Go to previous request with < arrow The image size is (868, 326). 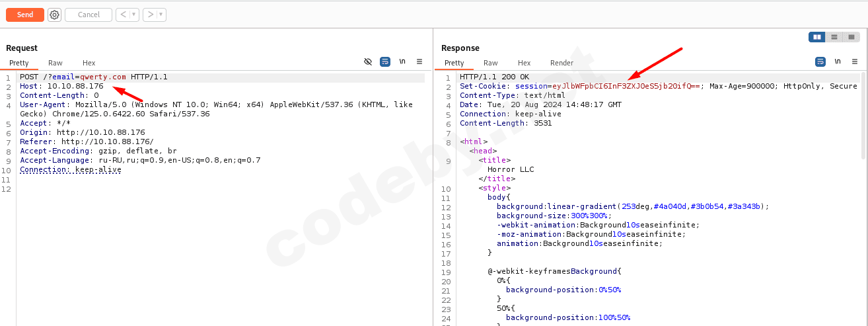123,15
